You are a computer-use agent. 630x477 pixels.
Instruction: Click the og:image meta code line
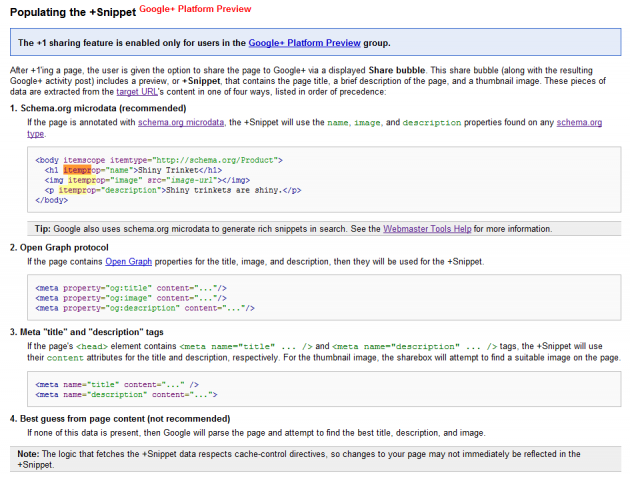pyautogui.click(x=131, y=298)
